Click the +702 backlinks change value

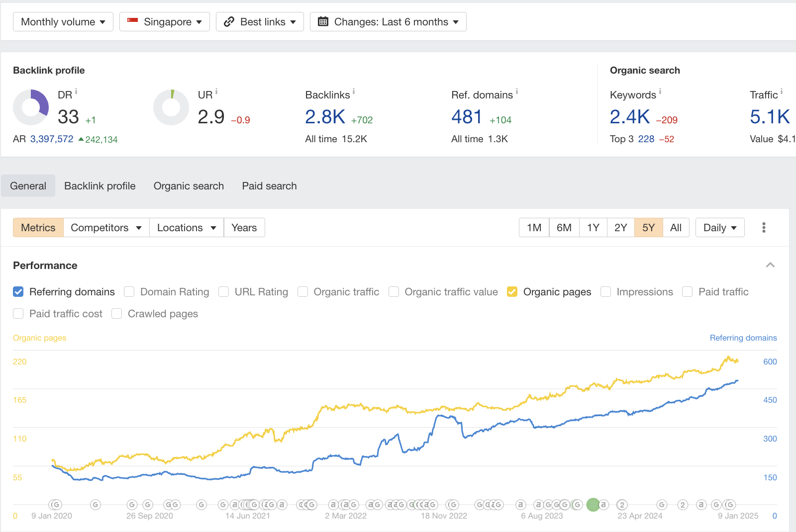coord(362,120)
